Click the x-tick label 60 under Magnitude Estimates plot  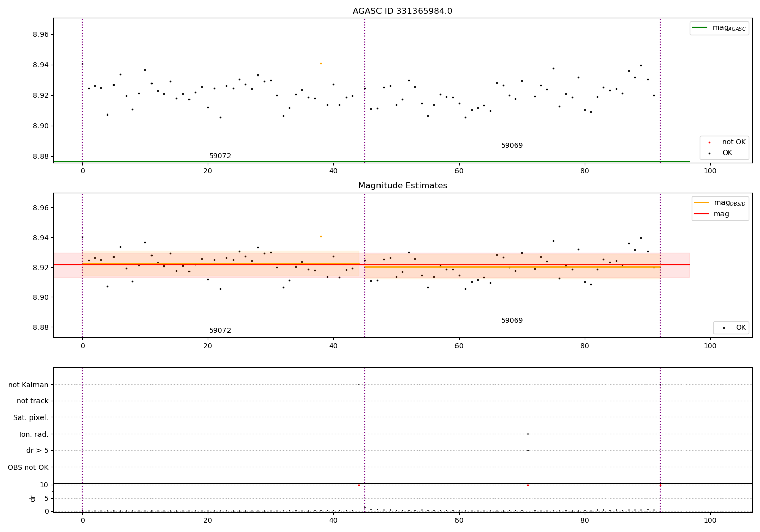(x=459, y=346)
